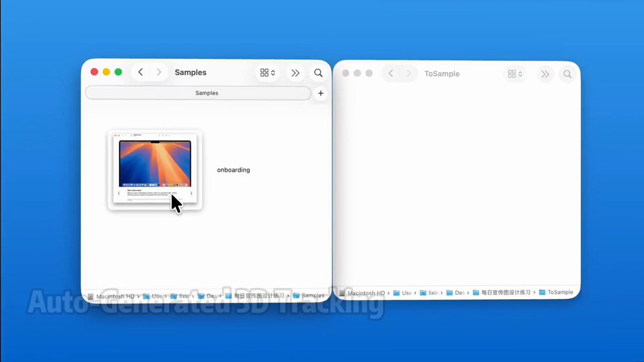Click 每日宣传图设计练习 folder in ToSample path bar
The width and height of the screenshot is (644, 362).
pos(505,293)
